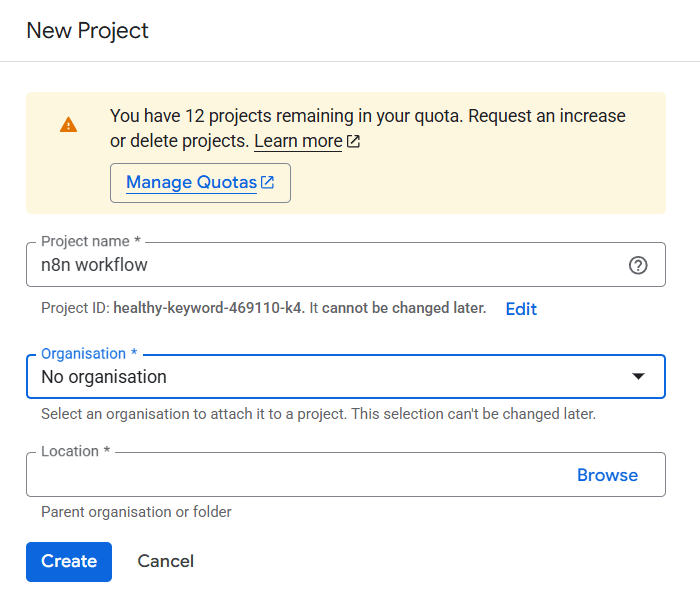Click the New Project heading
The image size is (700, 615).
pyautogui.click(x=87, y=31)
